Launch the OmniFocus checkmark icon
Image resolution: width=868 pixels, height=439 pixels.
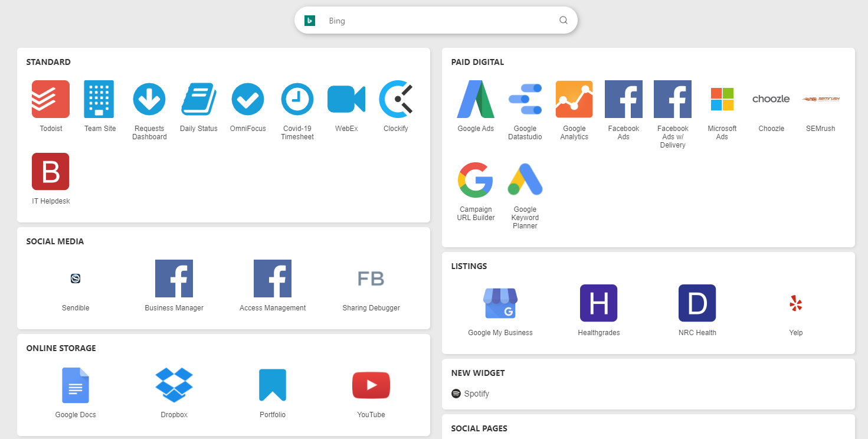click(248, 99)
